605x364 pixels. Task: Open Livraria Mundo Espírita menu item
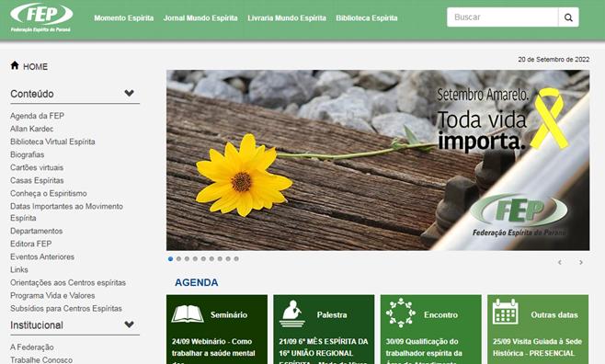[287, 18]
